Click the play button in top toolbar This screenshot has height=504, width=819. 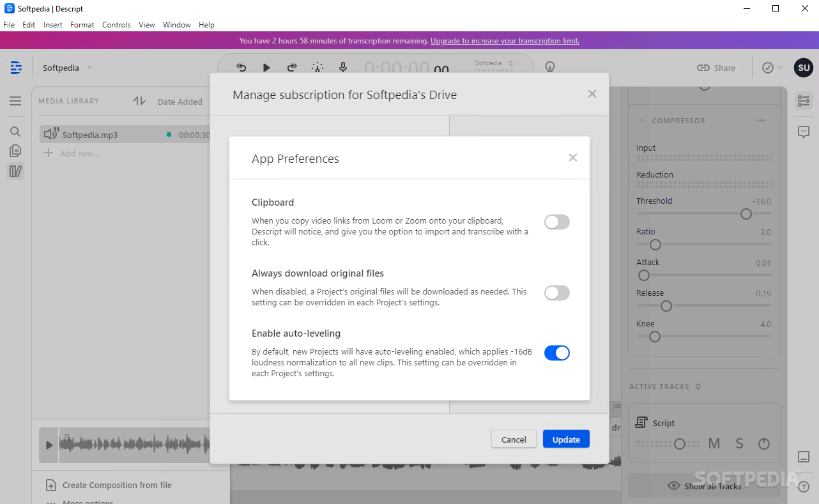(x=266, y=68)
